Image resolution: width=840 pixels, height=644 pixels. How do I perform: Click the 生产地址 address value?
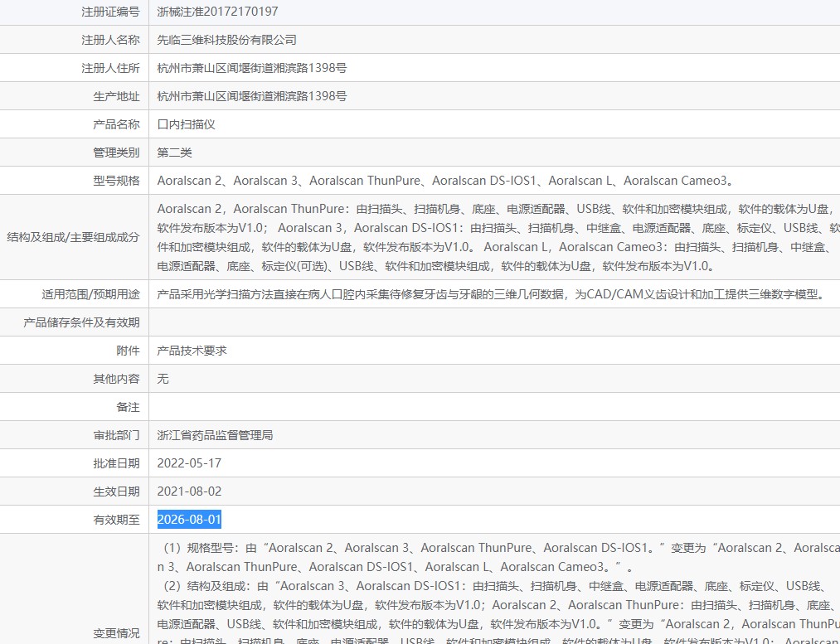[x=252, y=96]
